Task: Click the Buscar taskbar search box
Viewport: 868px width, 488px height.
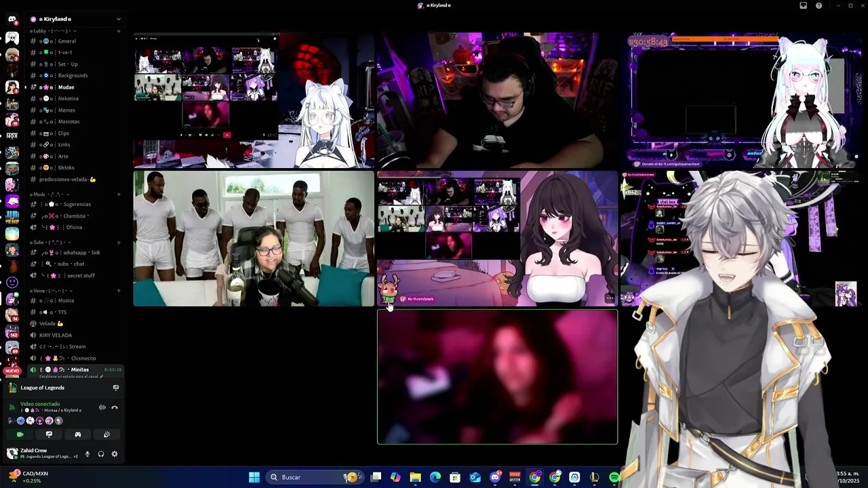Action: [314, 477]
